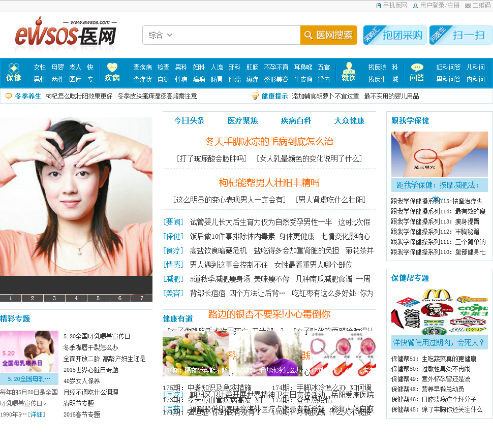Open 母婴 in the 保健 menu
The width and height of the screenshot is (493, 448).
(57, 67)
